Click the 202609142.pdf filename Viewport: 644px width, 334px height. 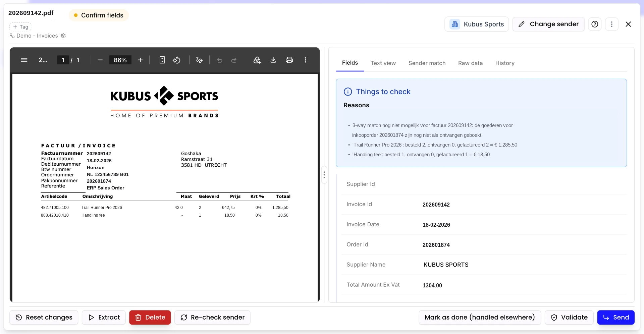click(31, 13)
